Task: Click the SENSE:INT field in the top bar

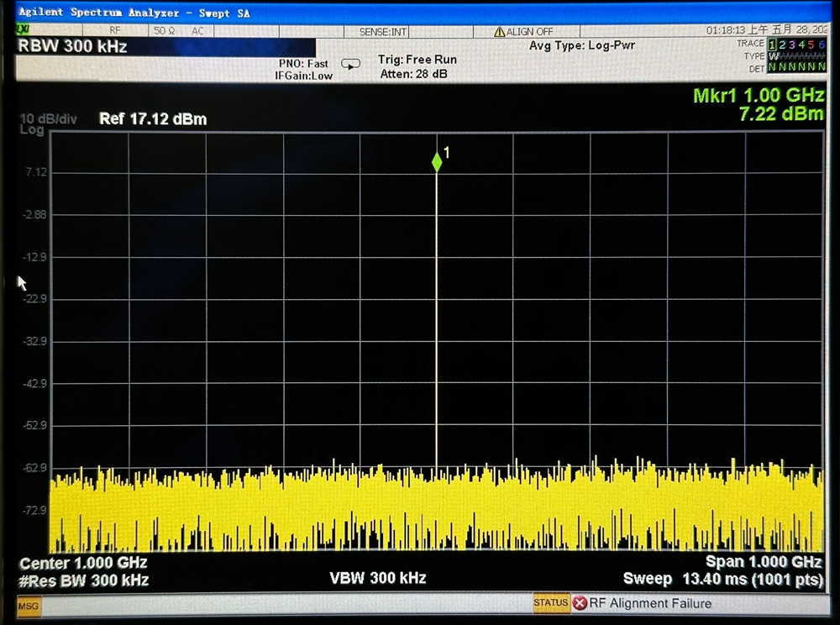Action: pyautogui.click(x=383, y=31)
